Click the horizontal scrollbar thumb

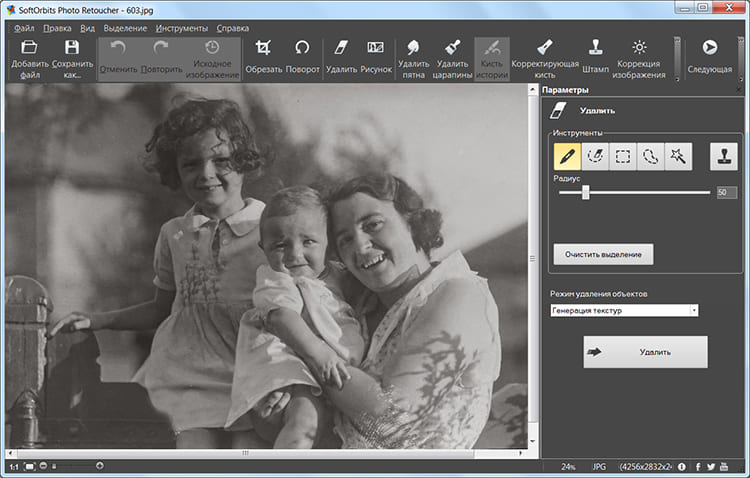tap(245, 453)
